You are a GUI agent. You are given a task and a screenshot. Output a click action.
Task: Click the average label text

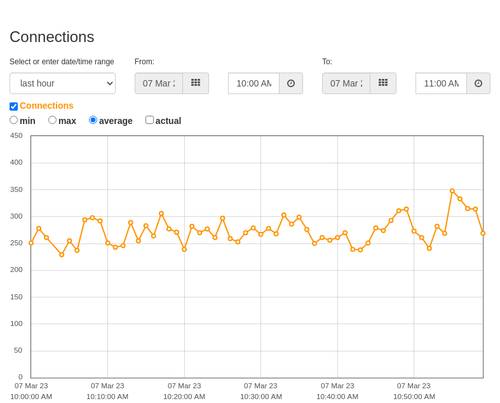tap(116, 121)
